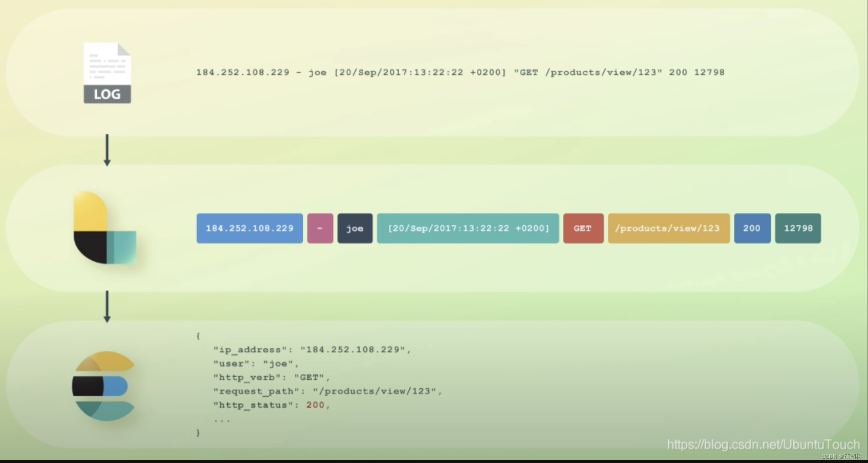Viewport: 868px width, 463px height.
Task: Select the raw log line beginning 184.252.108.229
Action: 460,72
